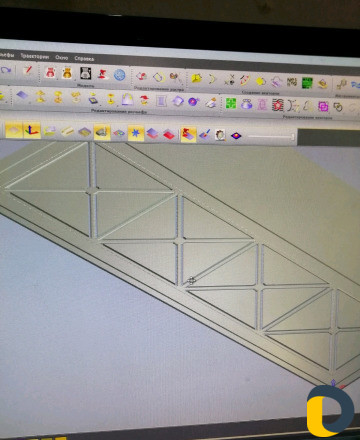Adjust the horizontal slider in 3D view toolbar
The image size is (360, 440).
coord(272,136)
